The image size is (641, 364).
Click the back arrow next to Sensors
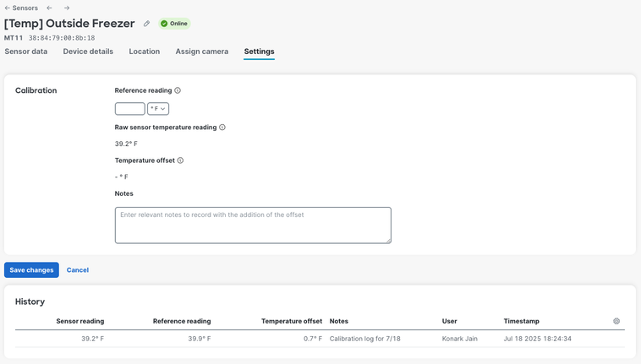point(49,8)
